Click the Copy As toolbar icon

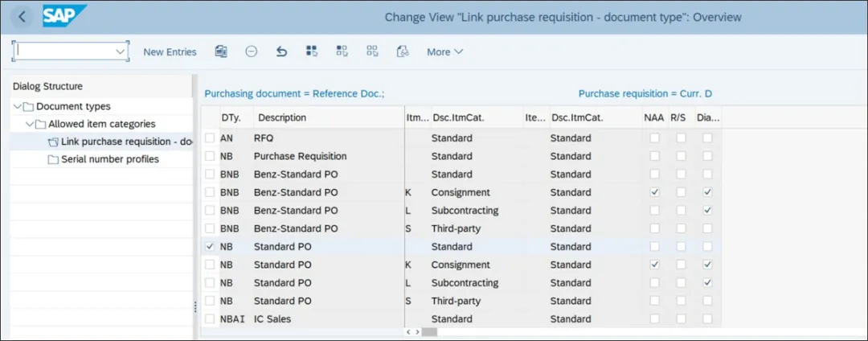click(x=221, y=51)
